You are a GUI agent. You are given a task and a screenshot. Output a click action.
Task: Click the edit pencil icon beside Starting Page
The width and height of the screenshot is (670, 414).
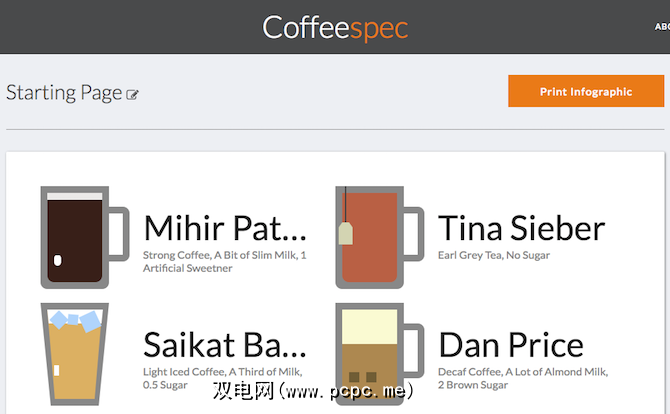click(x=132, y=95)
